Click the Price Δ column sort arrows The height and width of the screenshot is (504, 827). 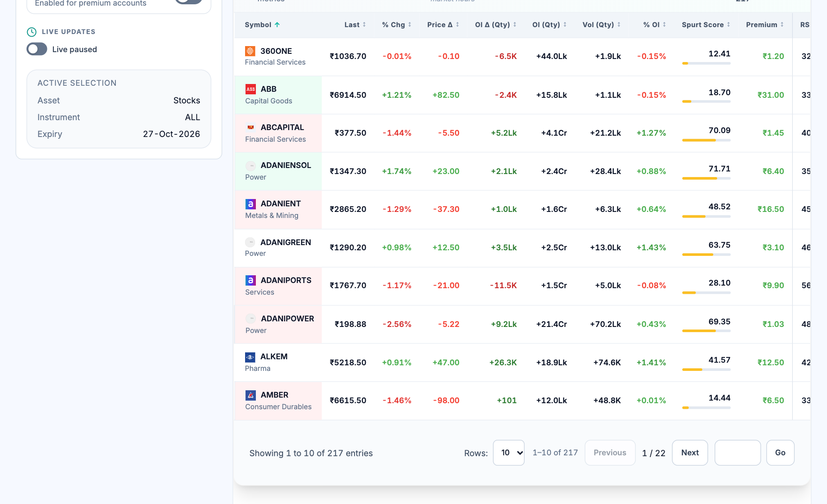coord(457,25)
